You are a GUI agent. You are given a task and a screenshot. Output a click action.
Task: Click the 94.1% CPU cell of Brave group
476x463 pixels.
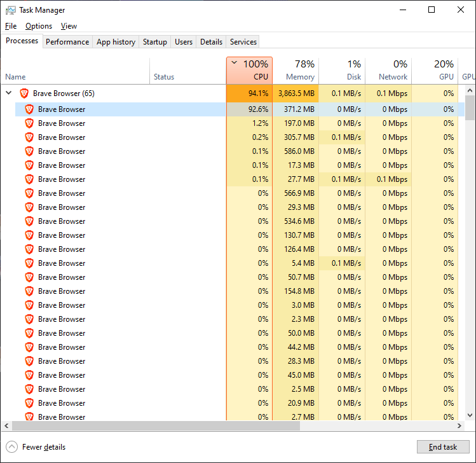point(250,93)
